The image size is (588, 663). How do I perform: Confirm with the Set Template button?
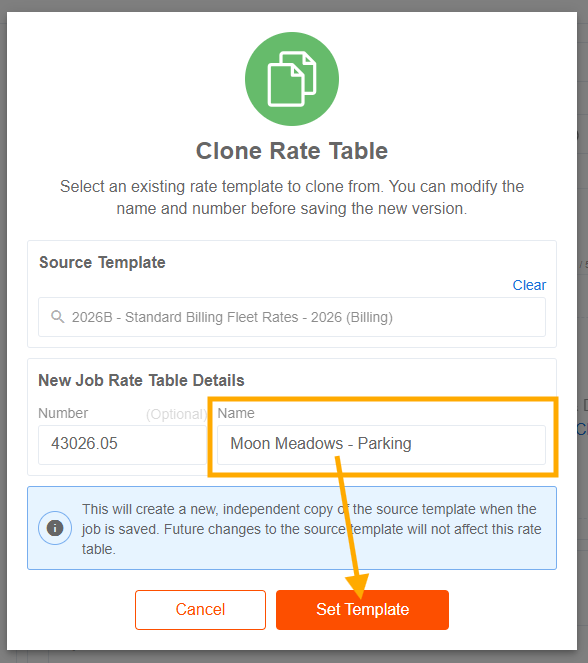[x=362, y=610]
